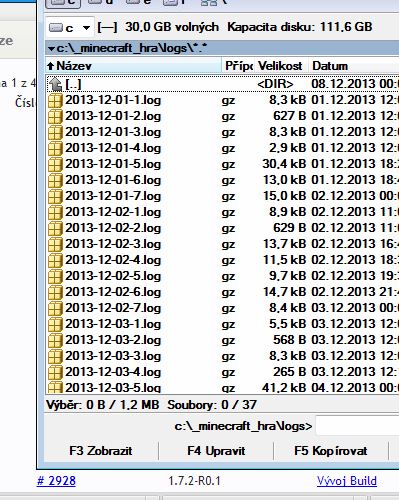The width and height of the screenshot is (399, 500).
Task: Click the 30,4 kB size value
Action: pyautogui.click(x=284, y=164)
